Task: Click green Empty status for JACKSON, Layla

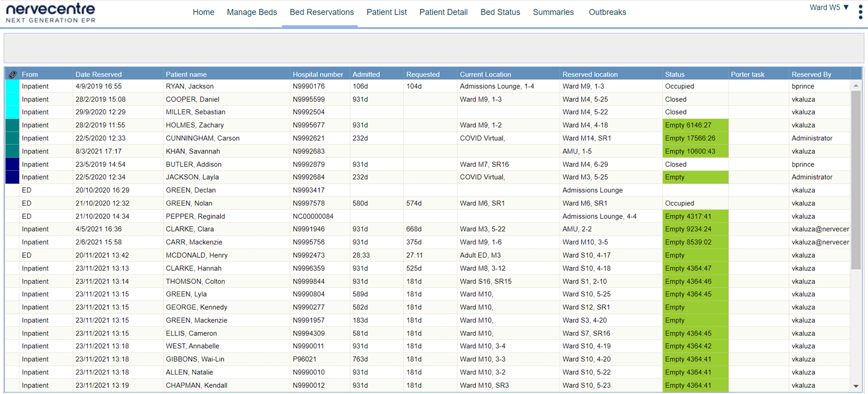Action: (x=695, y=177)
